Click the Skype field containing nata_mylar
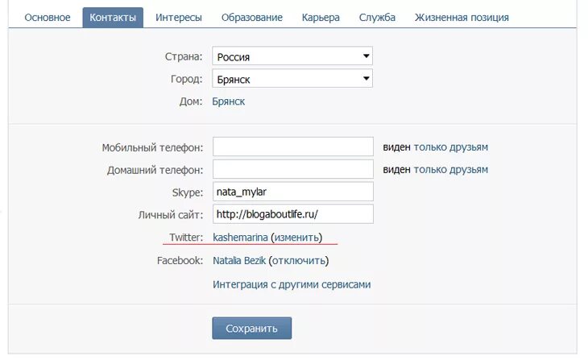 293,192
